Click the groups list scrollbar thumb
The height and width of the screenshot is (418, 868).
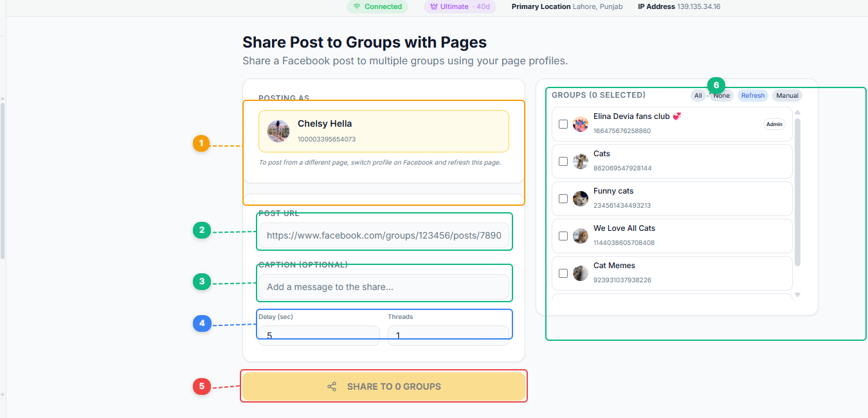[x=798, y=192]
